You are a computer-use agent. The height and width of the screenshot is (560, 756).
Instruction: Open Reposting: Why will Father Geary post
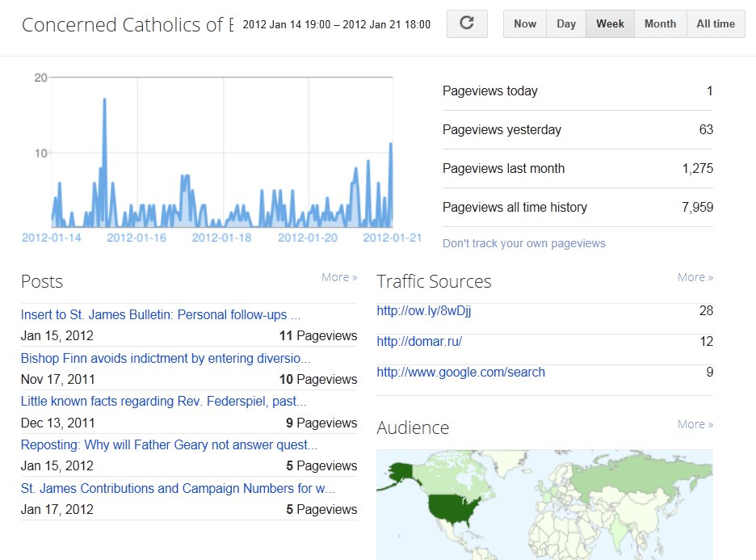pyautogui.click(x=169, y=444)
